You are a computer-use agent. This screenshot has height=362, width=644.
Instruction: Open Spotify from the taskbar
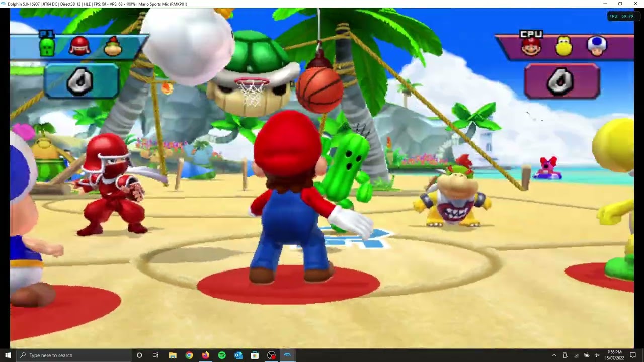click(222, 355)
